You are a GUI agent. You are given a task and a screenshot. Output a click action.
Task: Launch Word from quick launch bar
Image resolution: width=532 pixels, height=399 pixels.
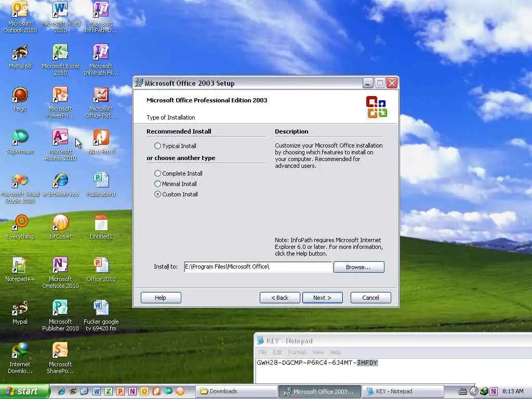[97, 391]
